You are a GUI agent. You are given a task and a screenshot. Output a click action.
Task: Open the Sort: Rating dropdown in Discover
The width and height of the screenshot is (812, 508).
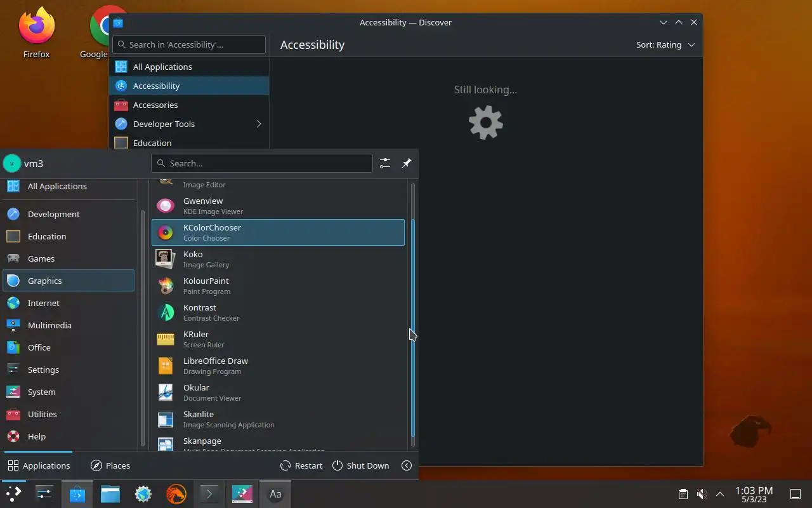pyautogui.click(x=665, y=44)
